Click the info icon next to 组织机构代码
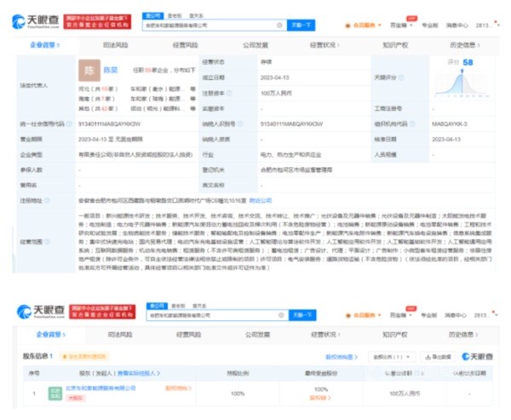 coord(412,124)
